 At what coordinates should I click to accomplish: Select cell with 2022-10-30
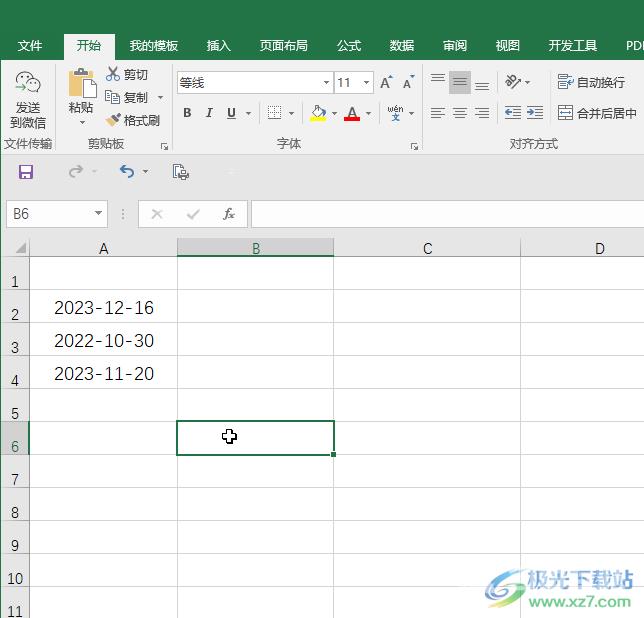tap(104, 340)
